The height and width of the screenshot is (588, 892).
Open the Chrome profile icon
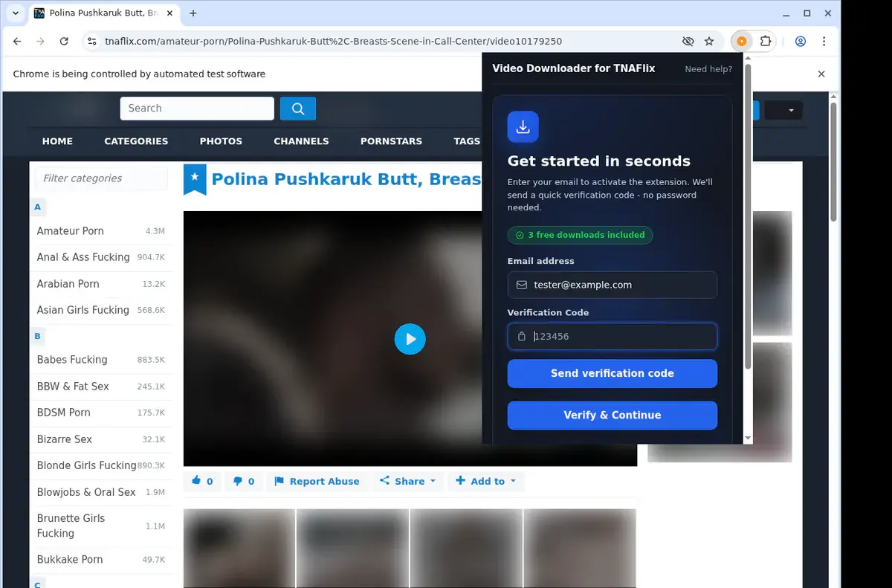[x=801, y=42]
